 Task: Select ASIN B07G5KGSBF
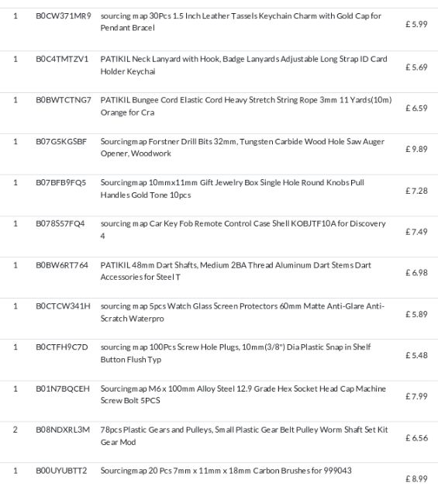pyautogui.click(x=61, y=141)
